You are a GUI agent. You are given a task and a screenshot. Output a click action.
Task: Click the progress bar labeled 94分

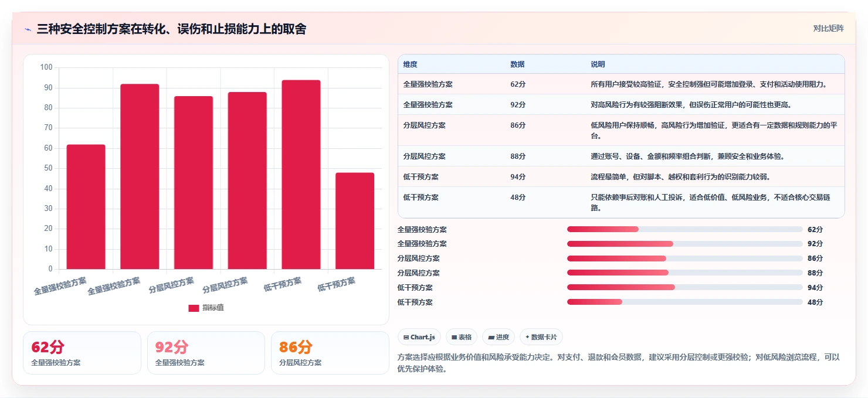[684, 287]
